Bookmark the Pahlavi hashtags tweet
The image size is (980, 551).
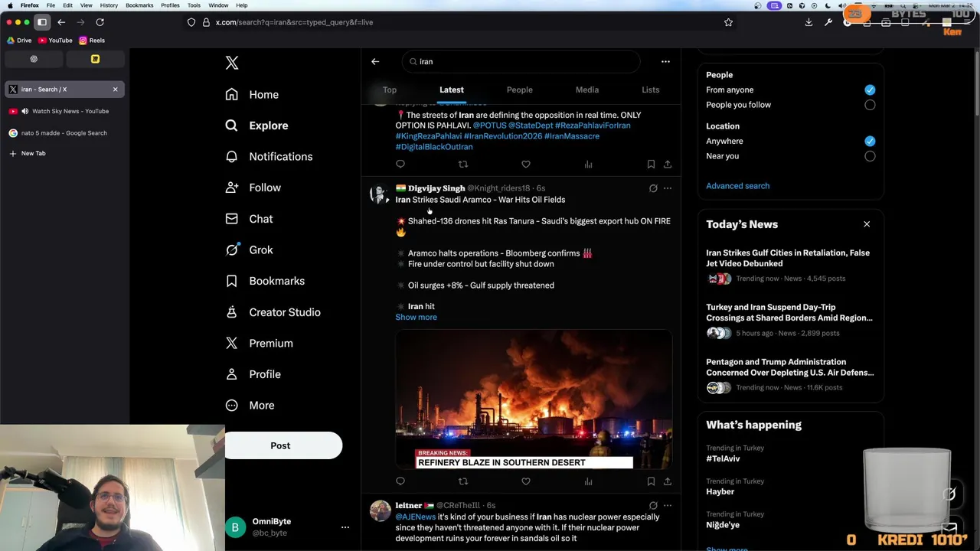(651, 164)
